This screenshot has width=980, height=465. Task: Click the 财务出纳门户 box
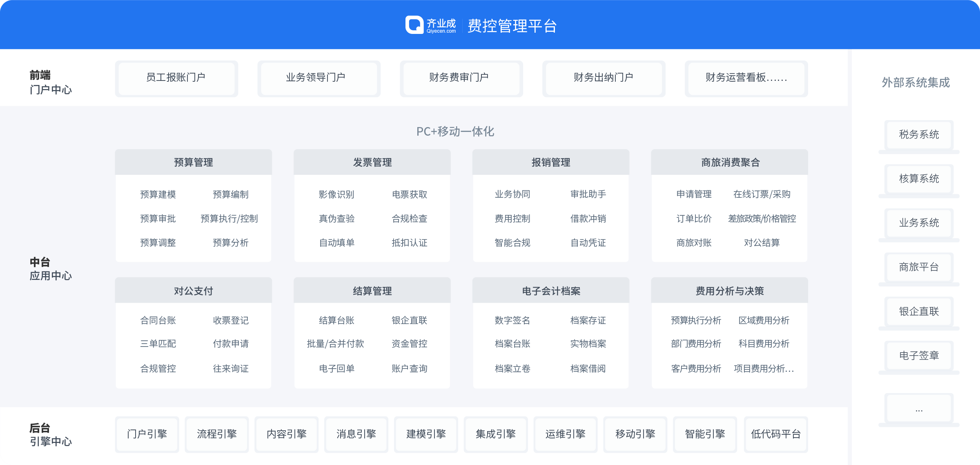(604, 78)
